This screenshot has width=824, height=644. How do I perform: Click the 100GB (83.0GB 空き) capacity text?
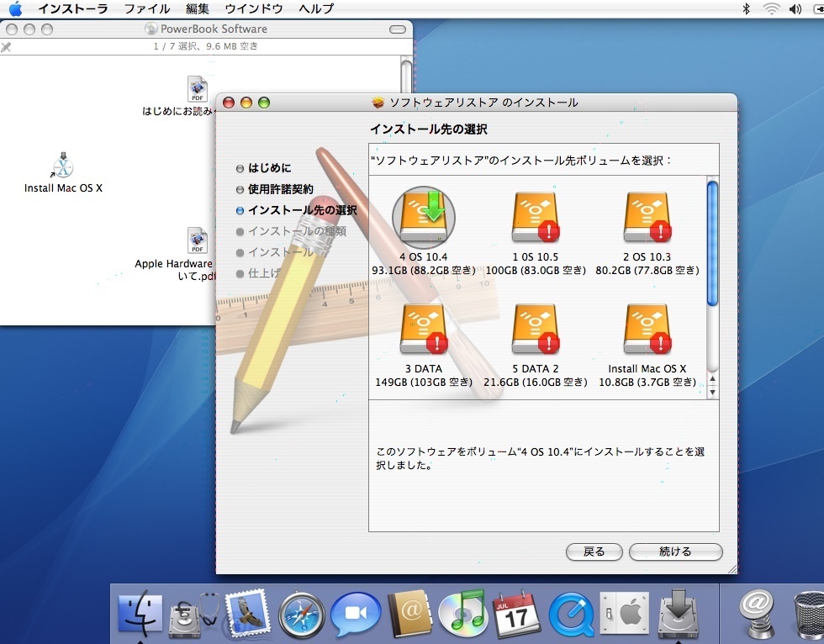pyautogui.click(x=536, y=270)
